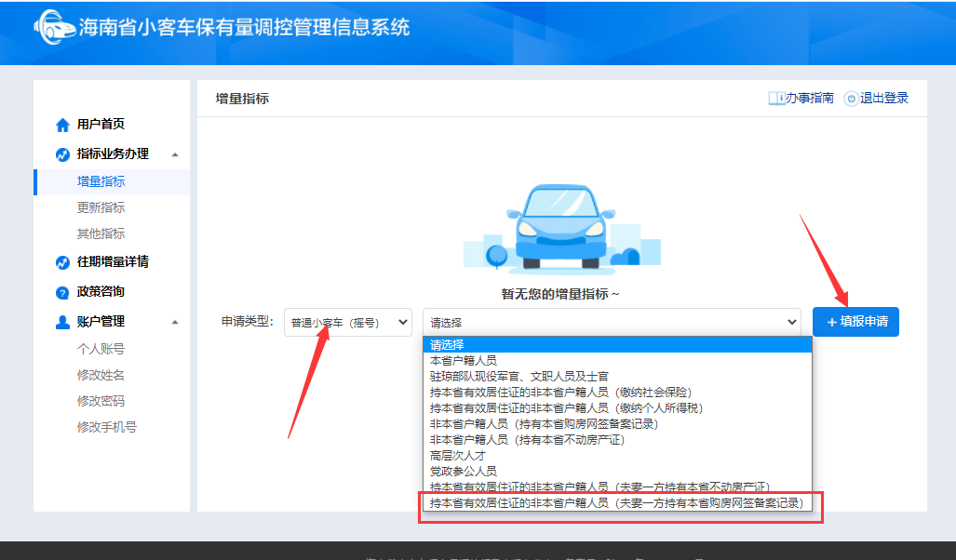Choose 持居住证（夫妻一方持有本省不动产证） option

(x=617, y=487)
